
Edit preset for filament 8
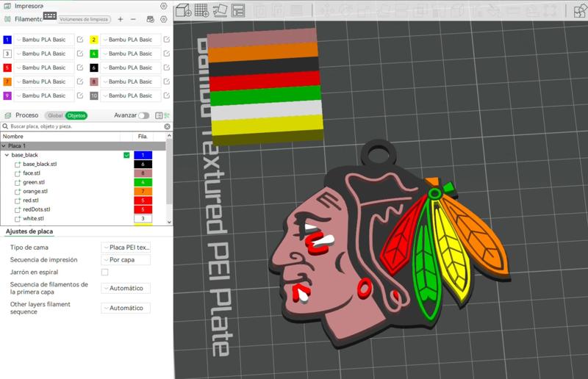click(x=167, y=82)
